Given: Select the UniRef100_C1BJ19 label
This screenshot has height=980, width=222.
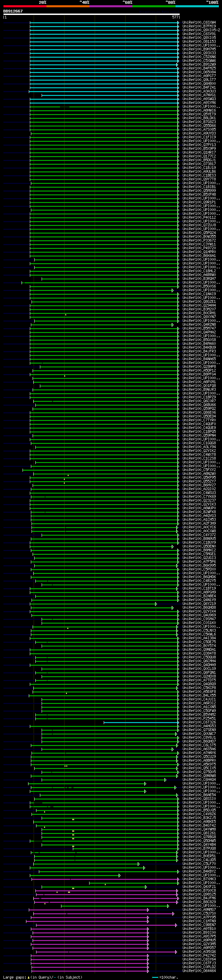Looking at the screenshot, I should pyautogui.click(x=199, y=168).
